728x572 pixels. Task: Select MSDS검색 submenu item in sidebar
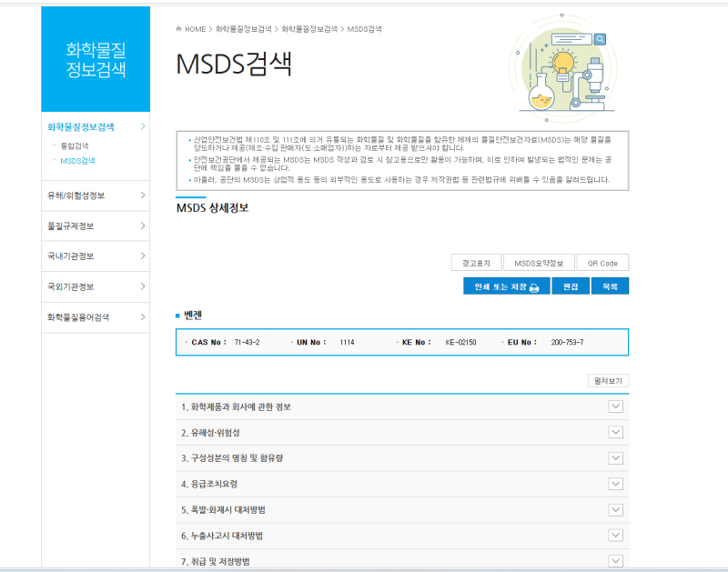(77, 161)
